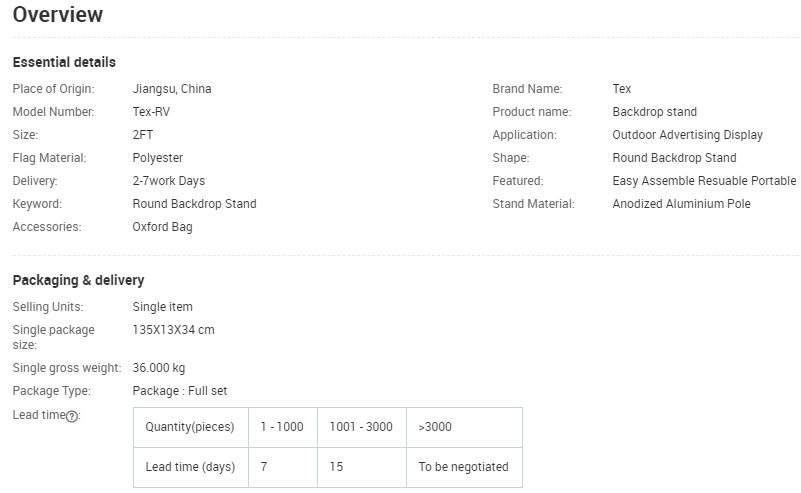Click the Lead time help question-mark icon
801x493 pixels.
[x=72, y=416]
